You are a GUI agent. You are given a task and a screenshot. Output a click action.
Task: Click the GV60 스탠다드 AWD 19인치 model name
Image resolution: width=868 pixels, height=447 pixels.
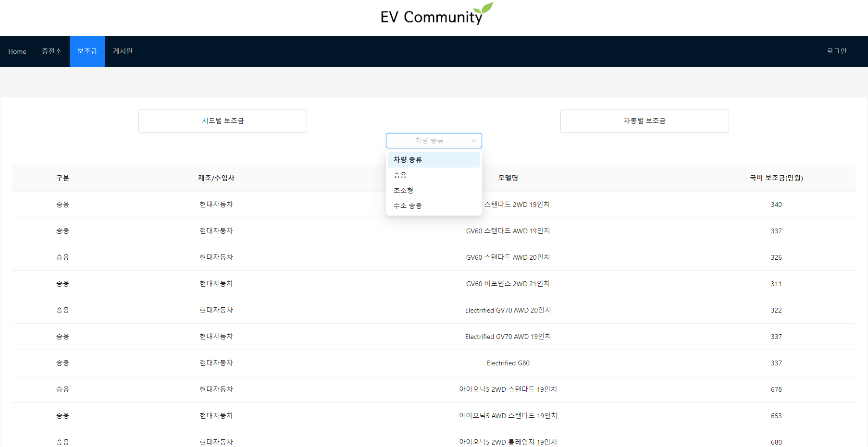click(508, 230)
